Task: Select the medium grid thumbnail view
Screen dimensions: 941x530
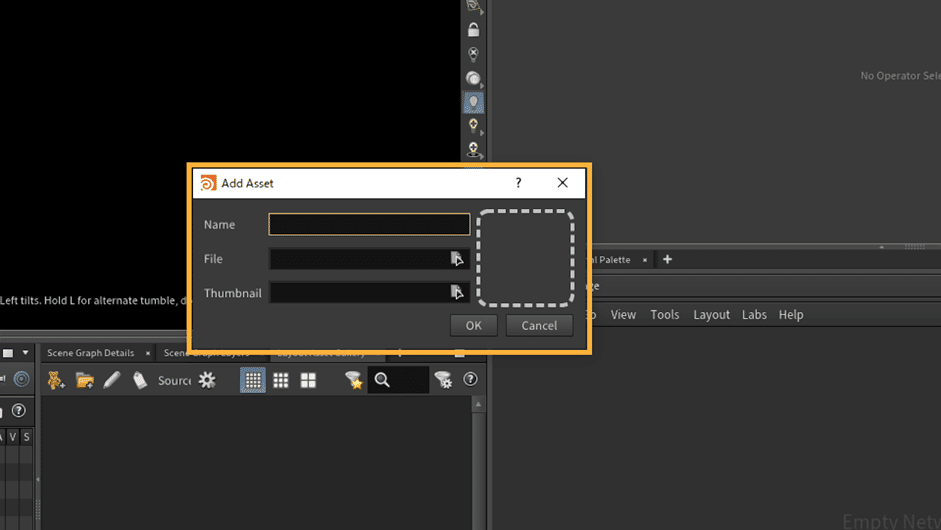Action: (x=281, y=380)
